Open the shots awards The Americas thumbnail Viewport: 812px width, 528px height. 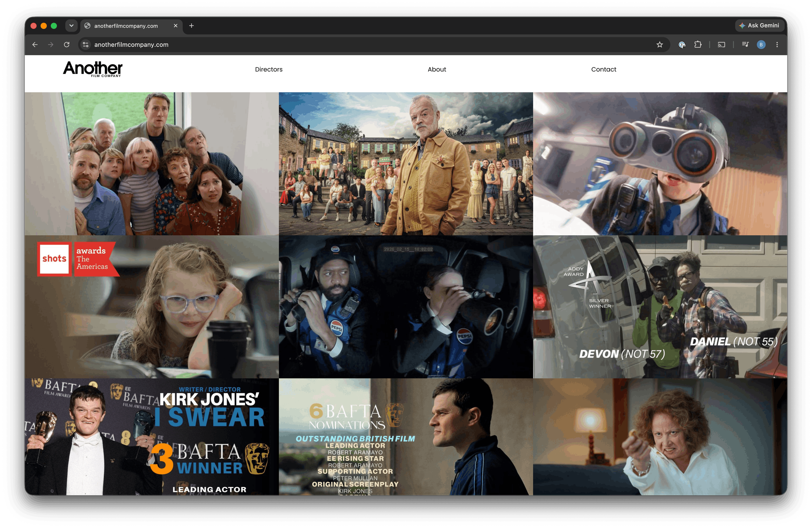pyautogui.click(x=151, y=306)
